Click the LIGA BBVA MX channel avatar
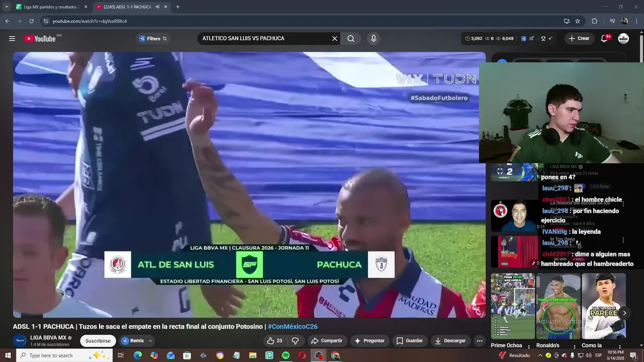644x362 pixels. pos(20,340)
